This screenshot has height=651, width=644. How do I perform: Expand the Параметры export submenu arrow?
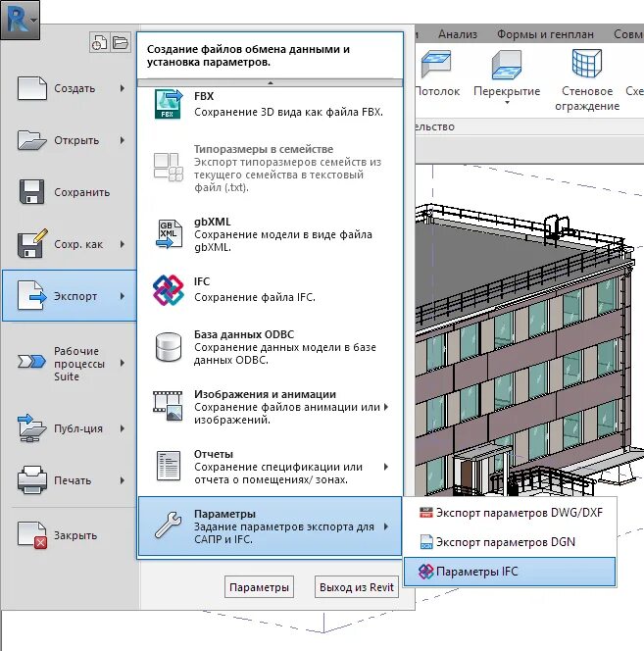pos(386,526)
